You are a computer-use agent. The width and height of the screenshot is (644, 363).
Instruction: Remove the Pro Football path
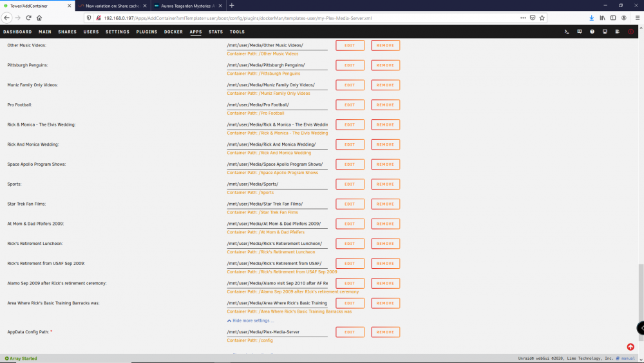click(x=385, y=105)
